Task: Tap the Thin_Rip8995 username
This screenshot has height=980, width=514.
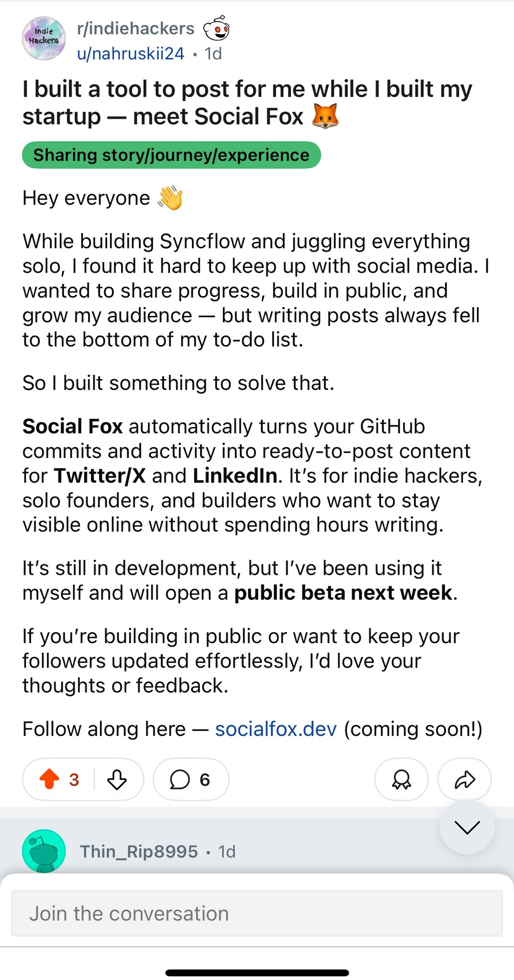Action: [139, 852]
